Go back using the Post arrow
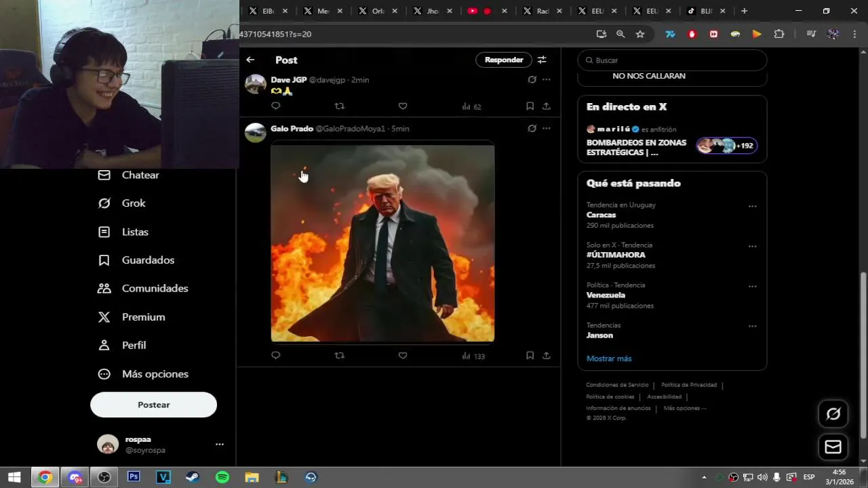This screenshot has width=868, height=488. pyautogui.click(x=250, y=60)
